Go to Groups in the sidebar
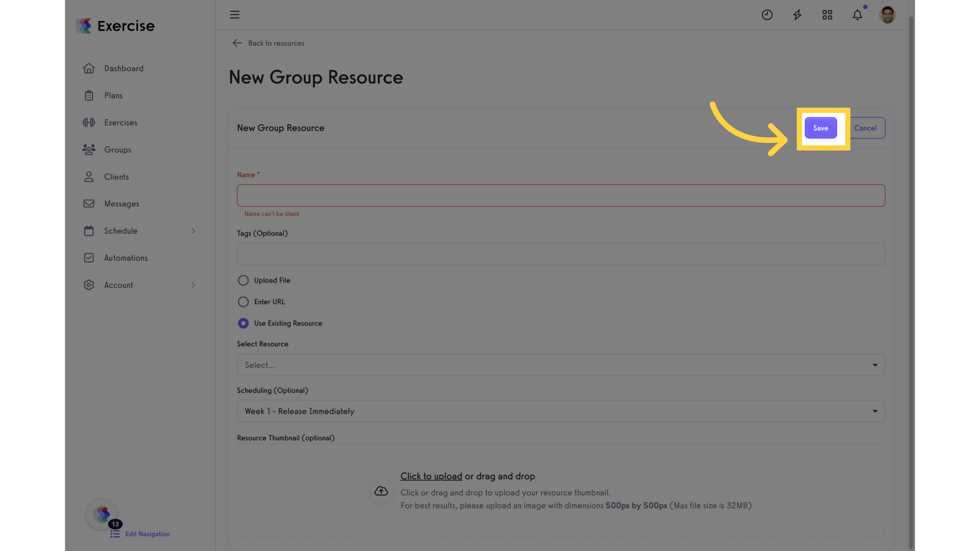This screenshot has width=980, height=551. pos(117,150)
